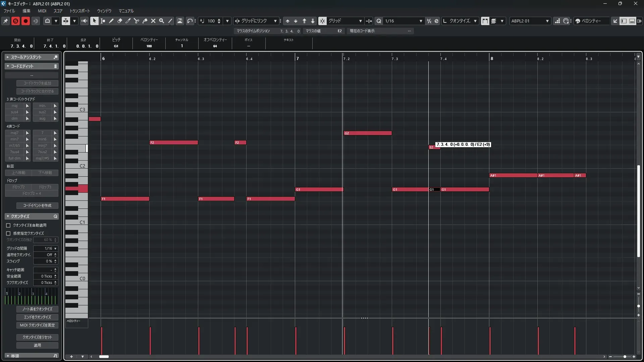
Task: Click the Reset Quantize button
Action: [37, 337]
